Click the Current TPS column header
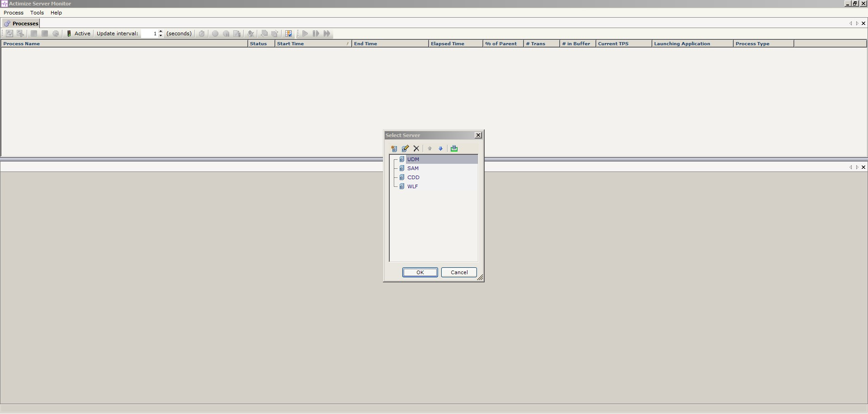This screenshot has height=414, width=868. 624,44
